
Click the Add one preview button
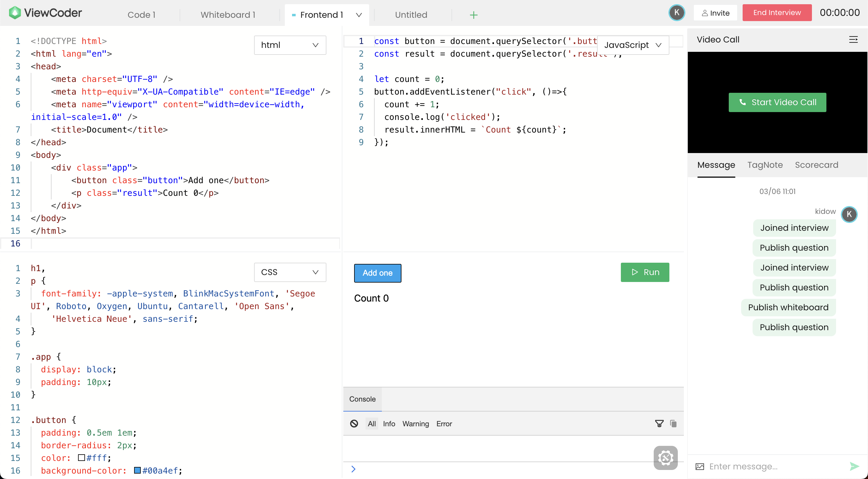377,273
